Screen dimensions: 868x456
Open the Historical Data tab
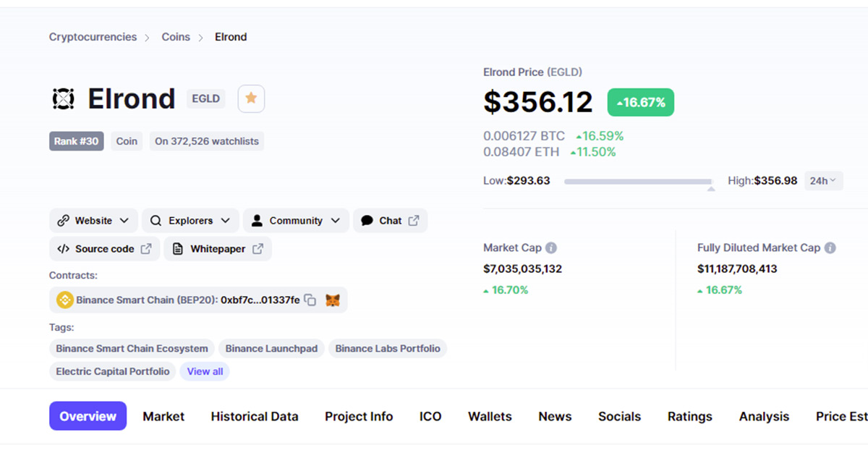point(255,416)
